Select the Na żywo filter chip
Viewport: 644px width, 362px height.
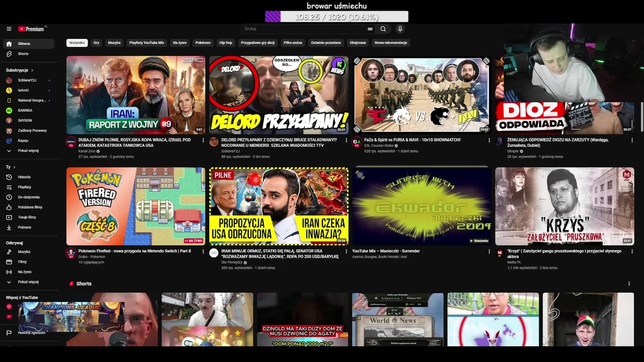pos(180,43)
